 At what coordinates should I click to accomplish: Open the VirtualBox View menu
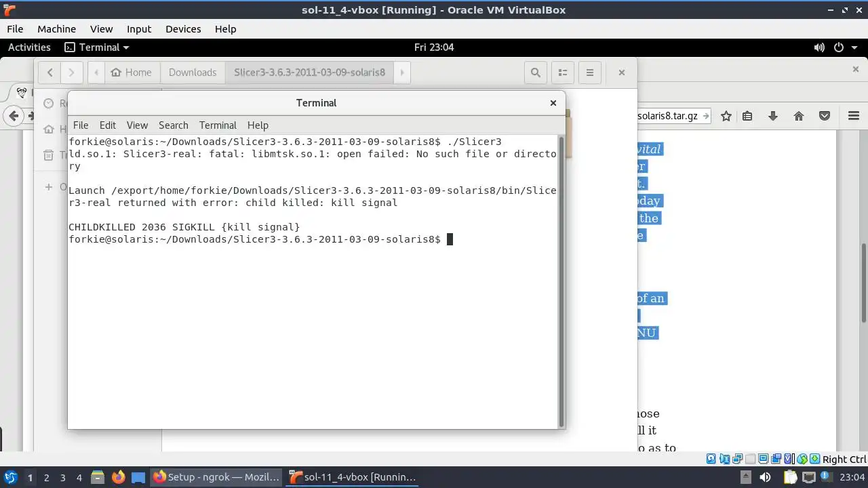(101, 29)
